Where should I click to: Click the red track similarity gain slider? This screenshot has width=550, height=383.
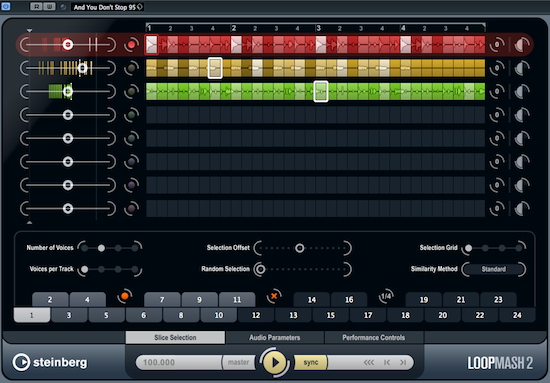(x=68, y=45)
